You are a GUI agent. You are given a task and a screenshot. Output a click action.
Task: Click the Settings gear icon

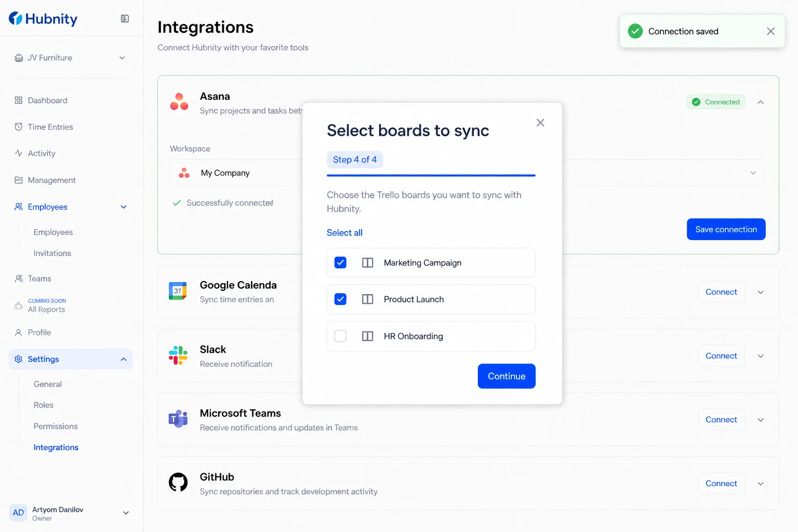coord(19,359)
